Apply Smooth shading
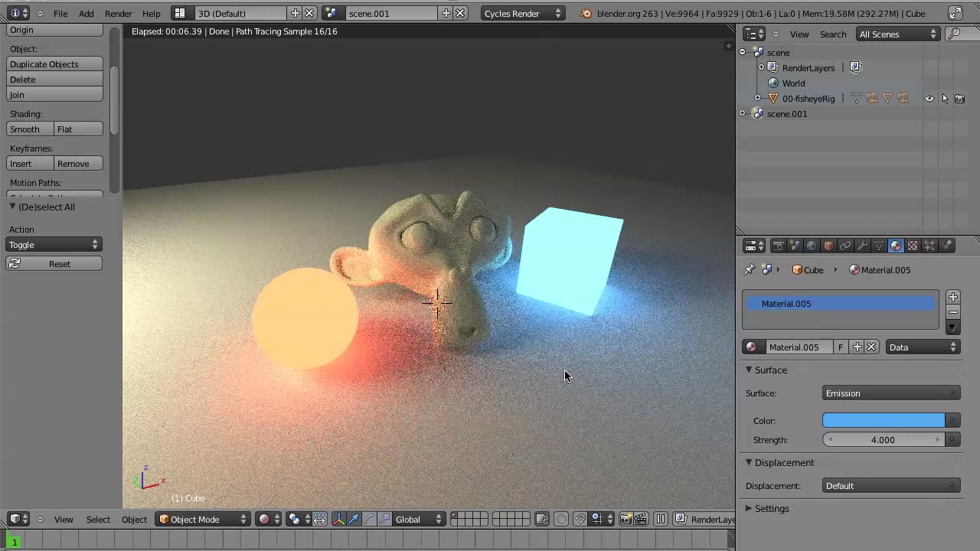980x551 pixels. pyautogui.click(x=30, y=129)
